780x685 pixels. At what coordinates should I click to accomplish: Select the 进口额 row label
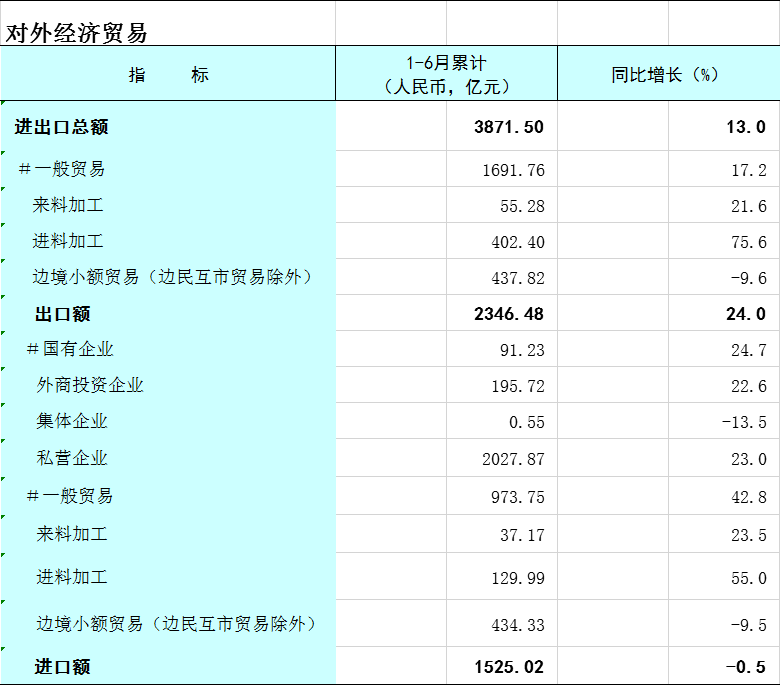pos(63,667)
